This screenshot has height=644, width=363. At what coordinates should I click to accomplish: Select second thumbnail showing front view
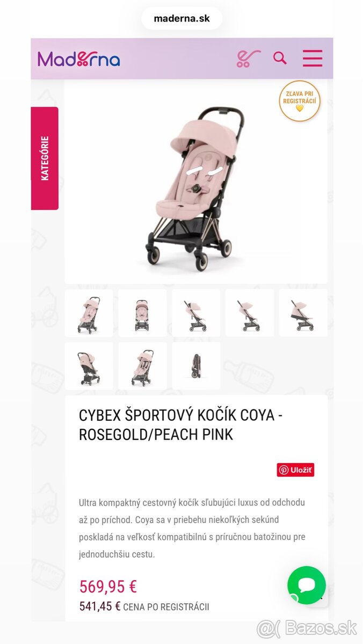142,313
